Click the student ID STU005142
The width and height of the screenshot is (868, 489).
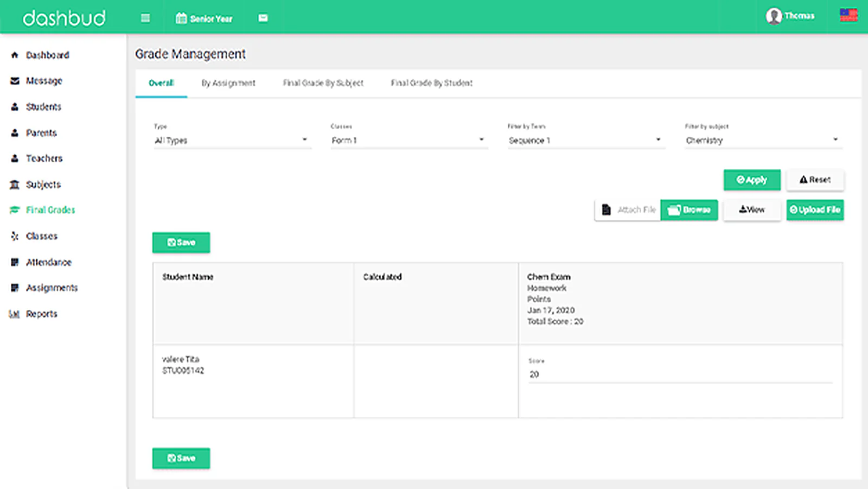(183, 371)
